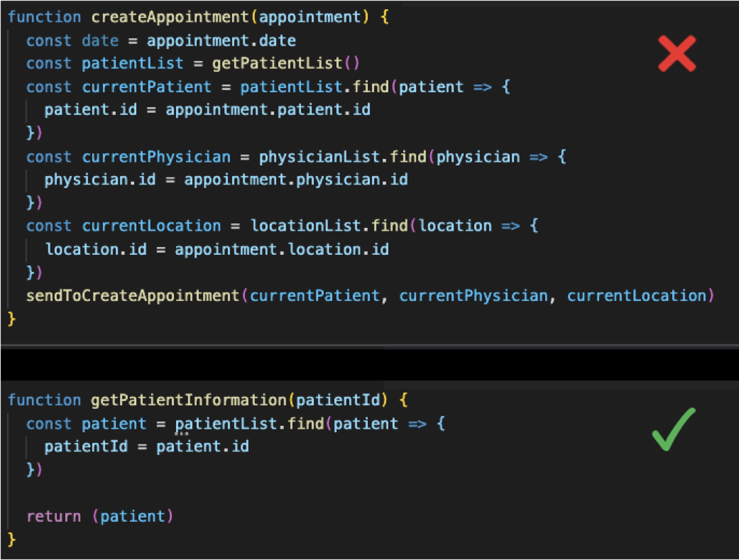Click the appointment.date expression
This screenshot has height=560, width=739.
point(221,41)
